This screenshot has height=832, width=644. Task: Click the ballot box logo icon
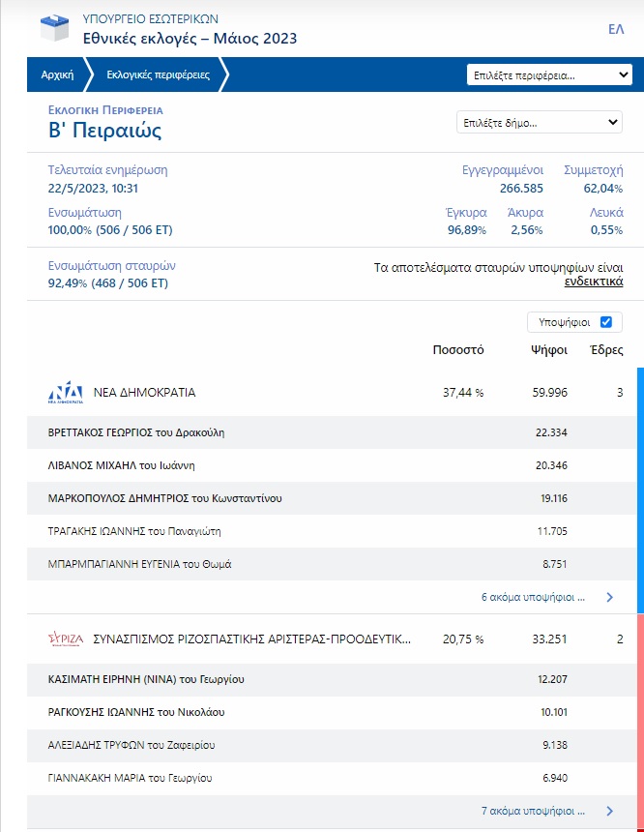(x=54, y=28)
